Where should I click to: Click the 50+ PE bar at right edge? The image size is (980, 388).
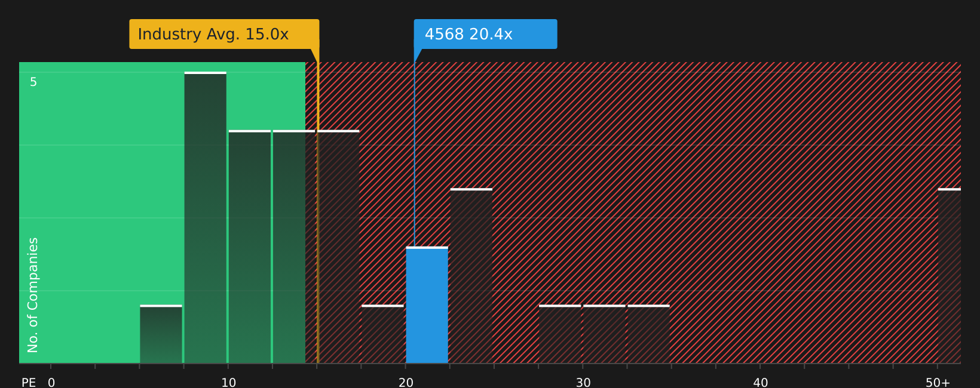(950, 276)
